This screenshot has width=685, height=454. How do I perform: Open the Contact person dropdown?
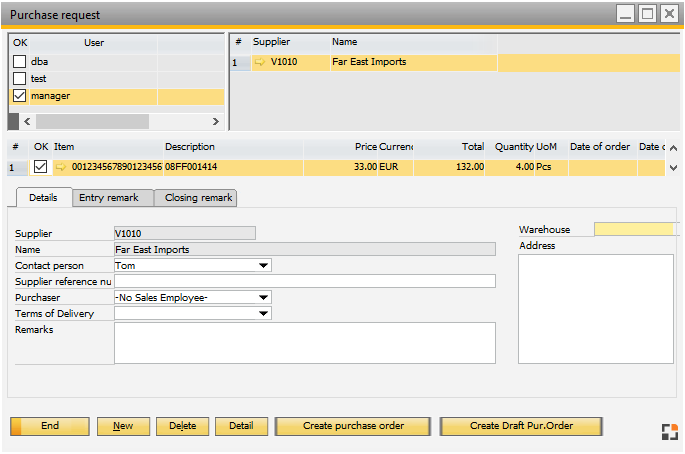coord(264,266)
